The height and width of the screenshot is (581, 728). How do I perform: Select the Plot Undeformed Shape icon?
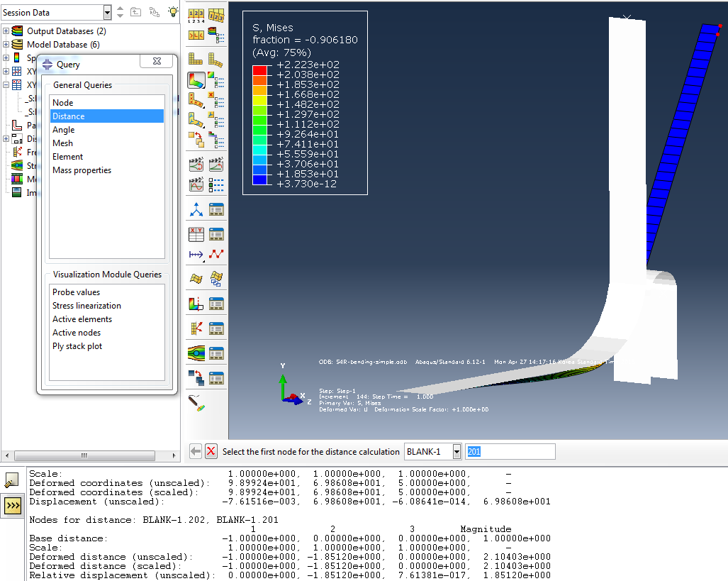pos(196,60)
